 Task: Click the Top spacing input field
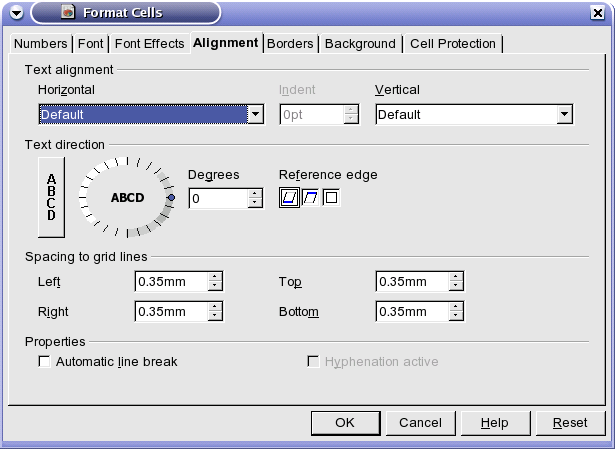[x=412, y=282]
